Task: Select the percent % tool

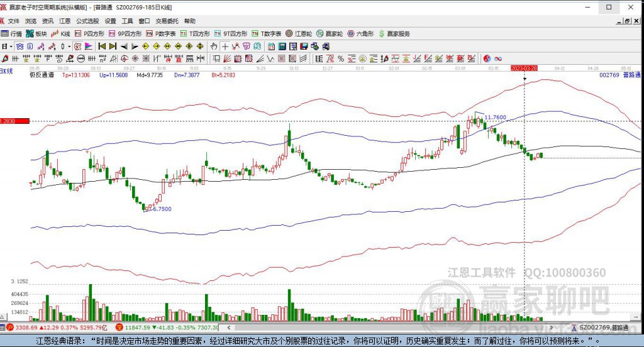Action: (x=341, y=58)
